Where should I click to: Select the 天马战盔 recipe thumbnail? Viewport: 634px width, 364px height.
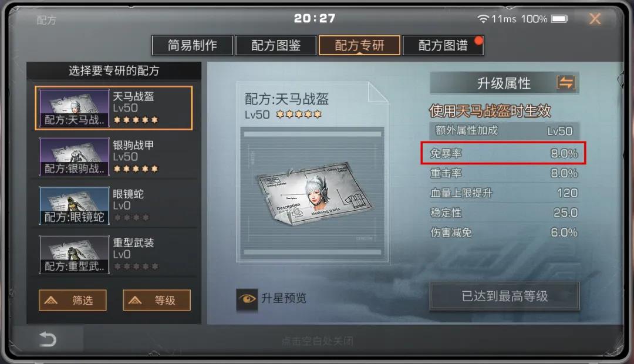(x=74, y=108)
